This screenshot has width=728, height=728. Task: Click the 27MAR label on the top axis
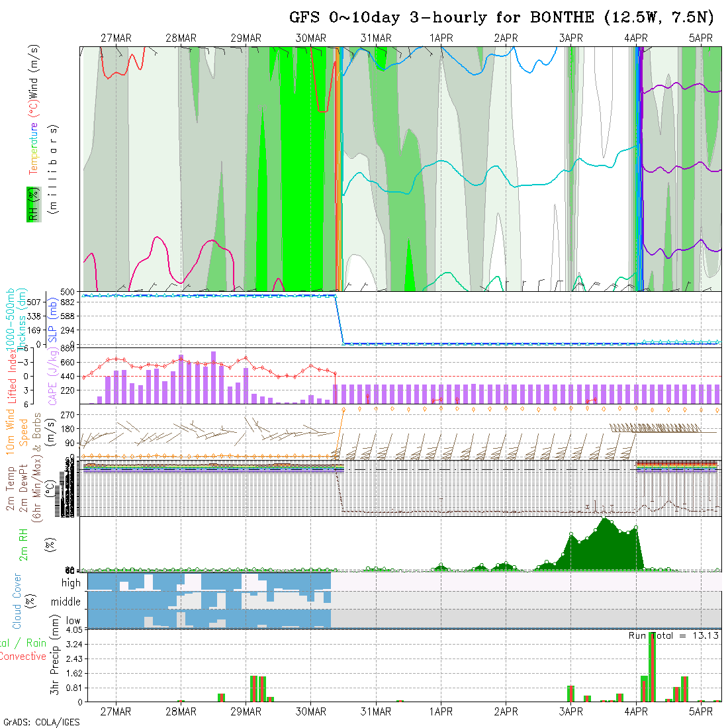116,38
